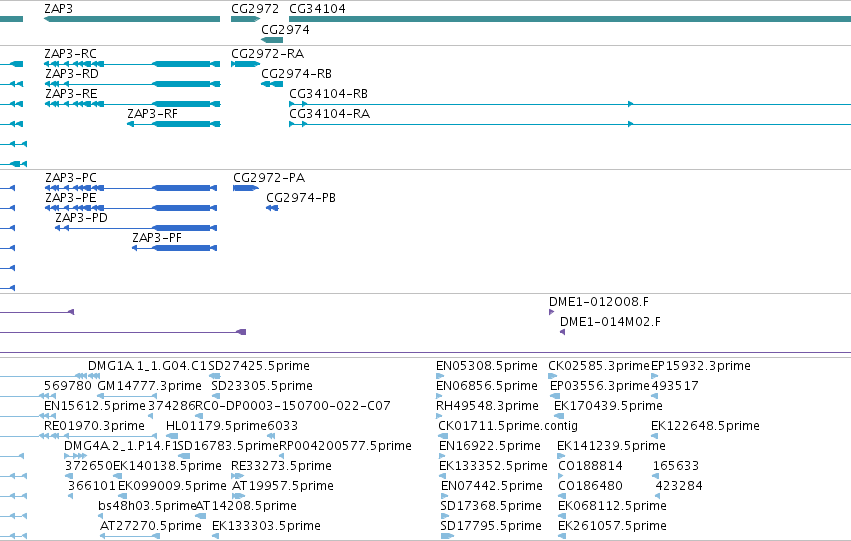Select EST label EK068112.5prime
Viewport: 851px width, 541px height.
pos(612,506)
